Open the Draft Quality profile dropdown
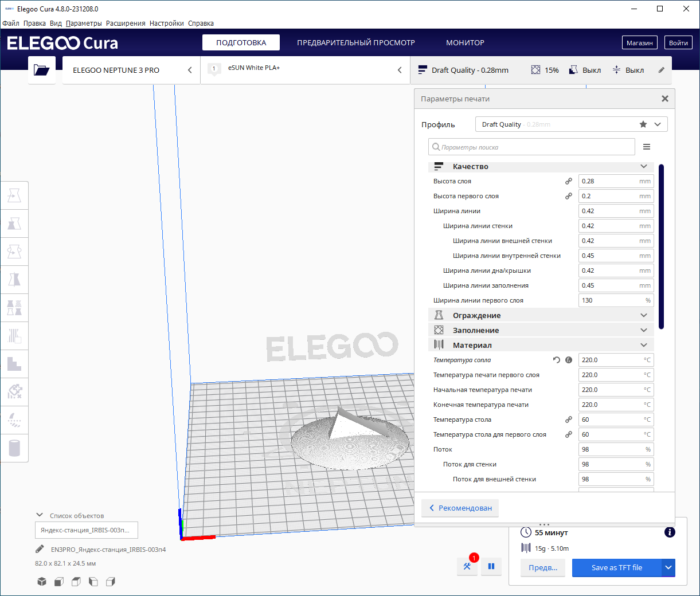 [x=572, y=124]
